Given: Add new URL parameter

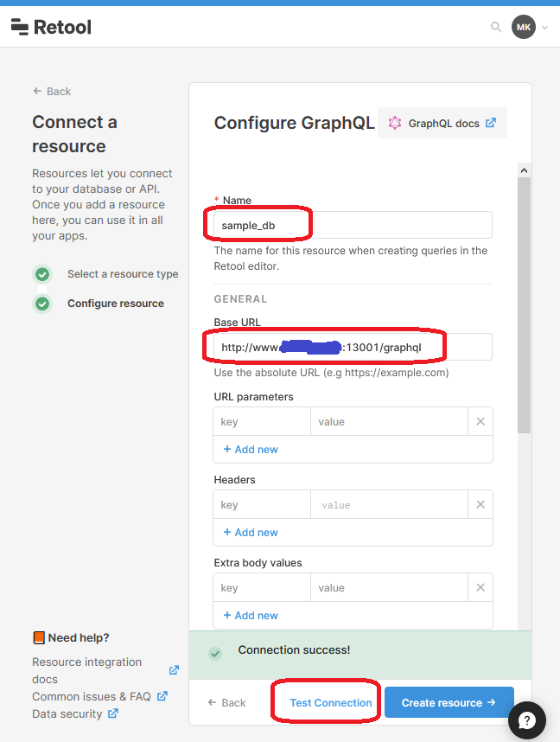Looking at the screenshot, I should pyautogui.click(x=251, y=450).
